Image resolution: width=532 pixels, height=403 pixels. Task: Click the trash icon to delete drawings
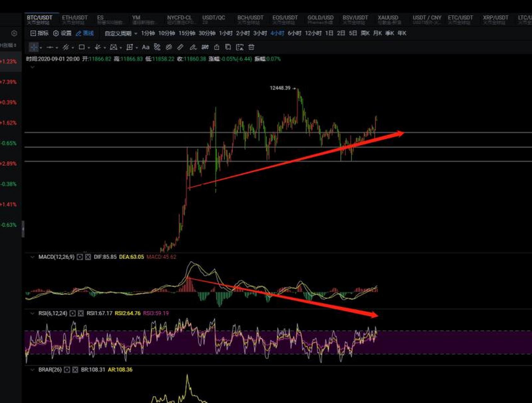[x=251, y=47]
